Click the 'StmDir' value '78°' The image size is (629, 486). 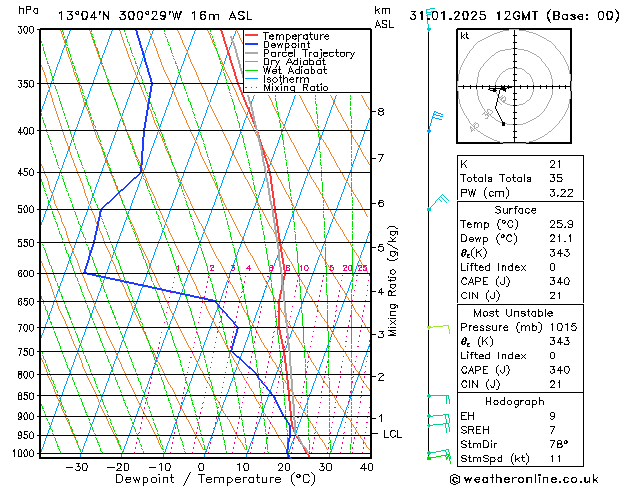coord(559,445)
